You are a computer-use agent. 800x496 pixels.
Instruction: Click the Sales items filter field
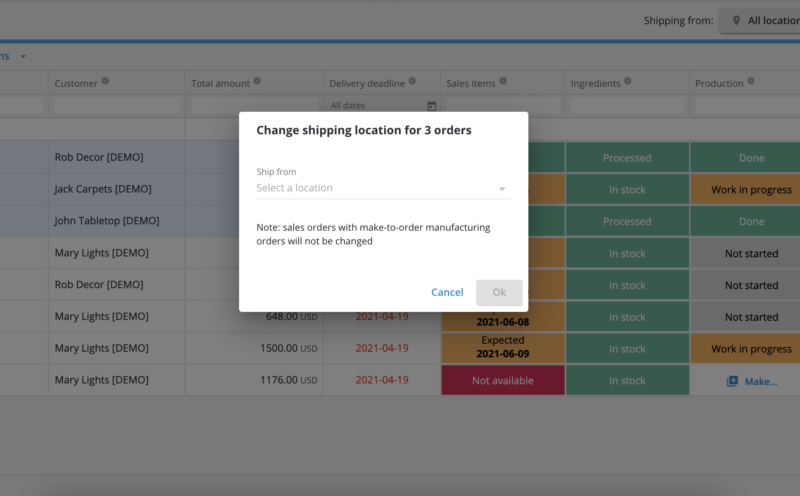tap(503, 106)
